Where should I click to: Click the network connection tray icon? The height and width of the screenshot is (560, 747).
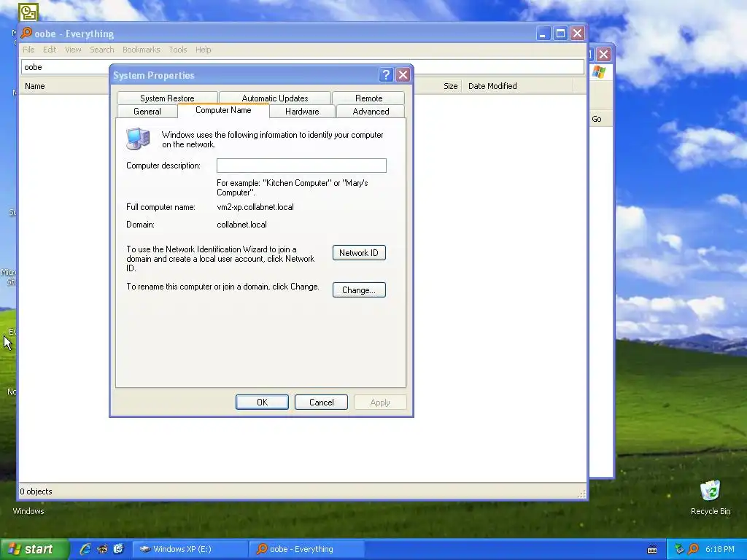click(x=679, y=549)
